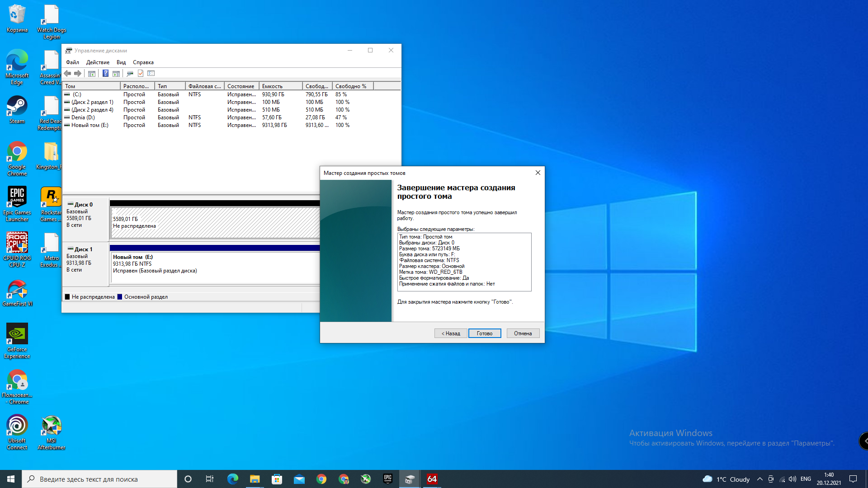The height and width of the screenshot is (488, 868).
Task: Click the Назад button in the wizard
Action: [451, 333]
